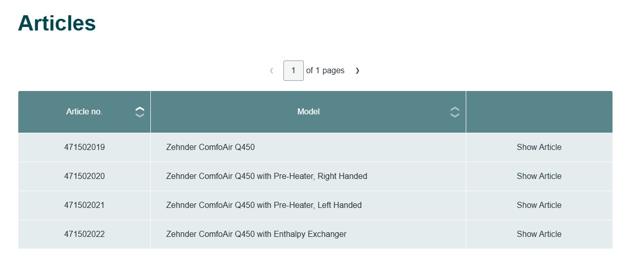Show Article for 471502021
This screenshot has height=273, width=644.
tap(539, 205)
